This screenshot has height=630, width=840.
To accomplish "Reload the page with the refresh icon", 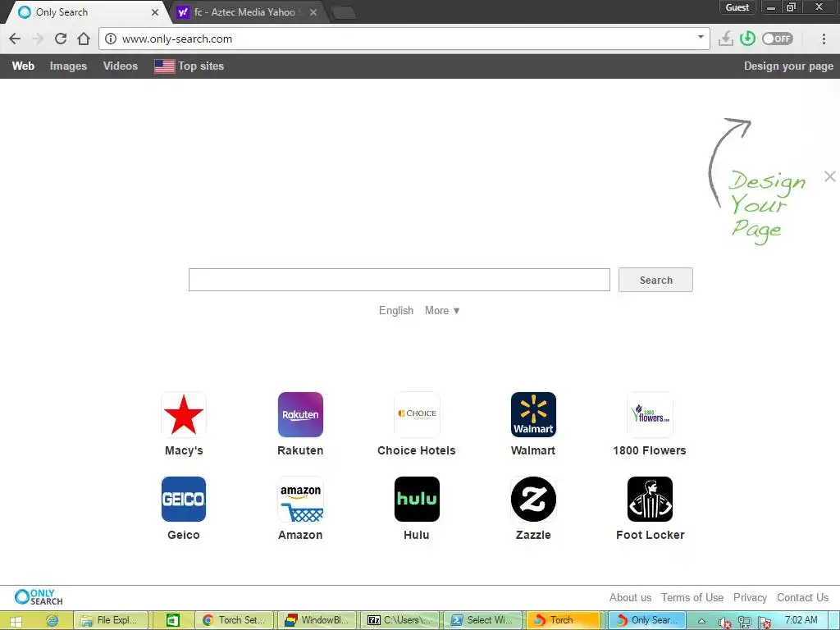I will tap(61, 39).
